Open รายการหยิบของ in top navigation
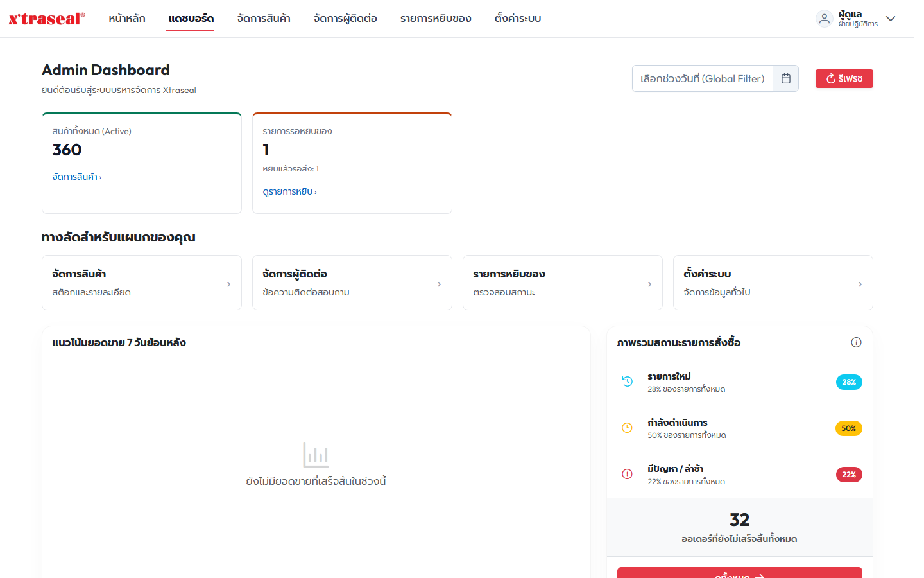Screen dimensions: 924x578 (x=436, y=19)
